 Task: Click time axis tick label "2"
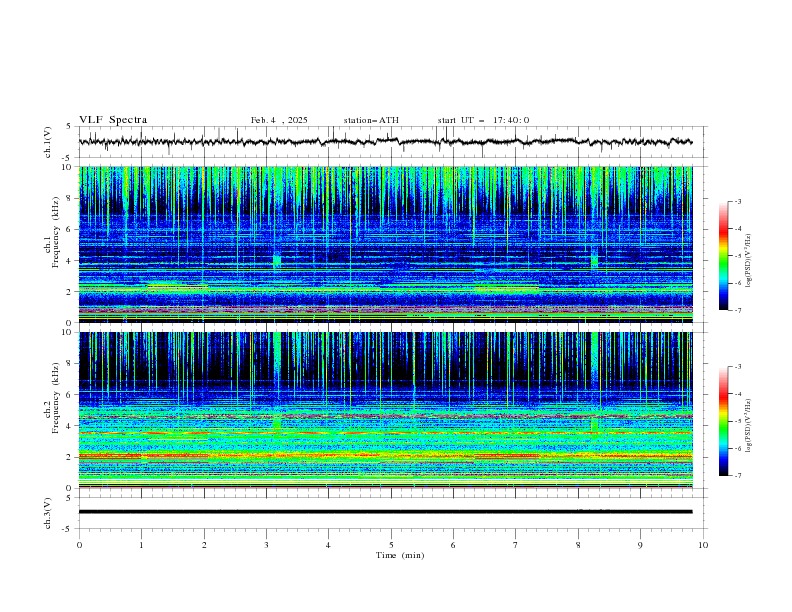pos(204,545)
